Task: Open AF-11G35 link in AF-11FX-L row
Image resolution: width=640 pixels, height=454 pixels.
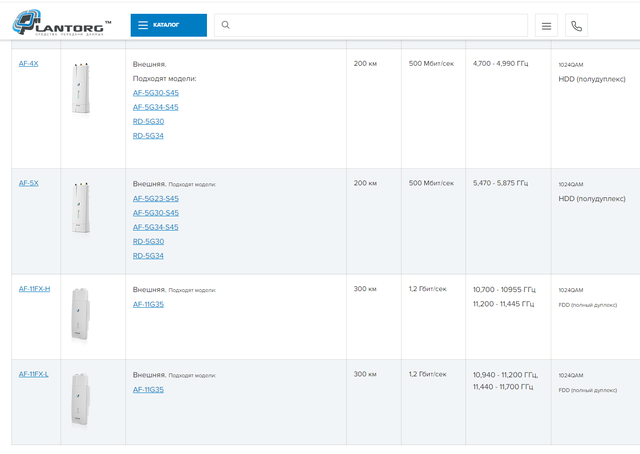Action: click(x=148, y=390)
